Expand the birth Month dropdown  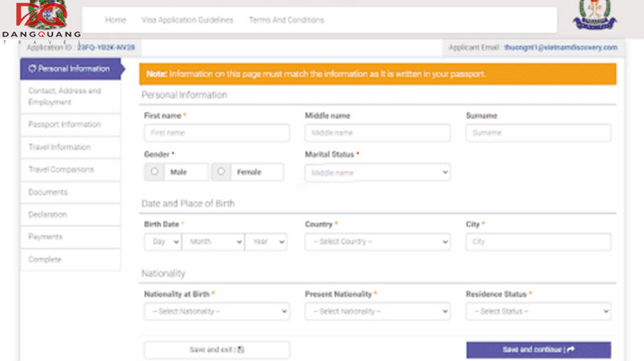tap(213, 241)
